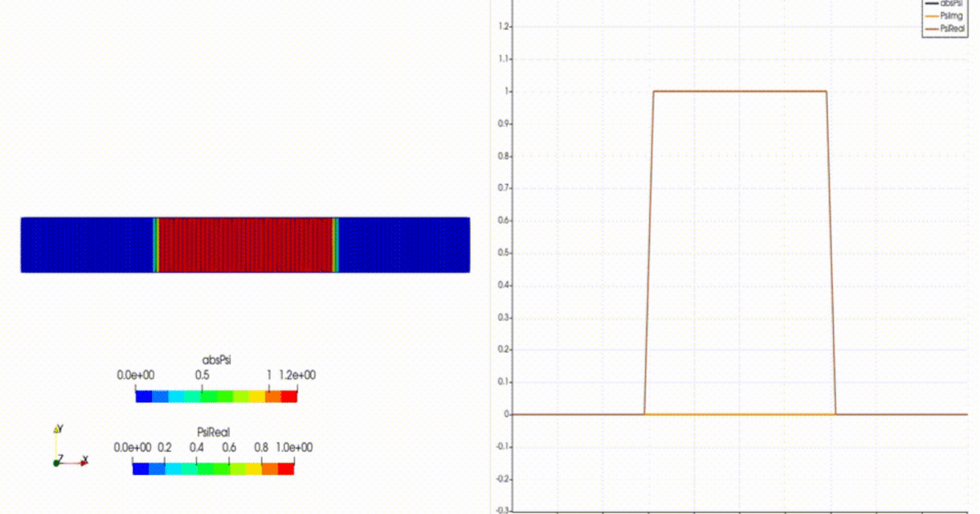This screenshot has width=980, height=514.
Task: Click the green band at left edge of red region
Action: [155, 244]
